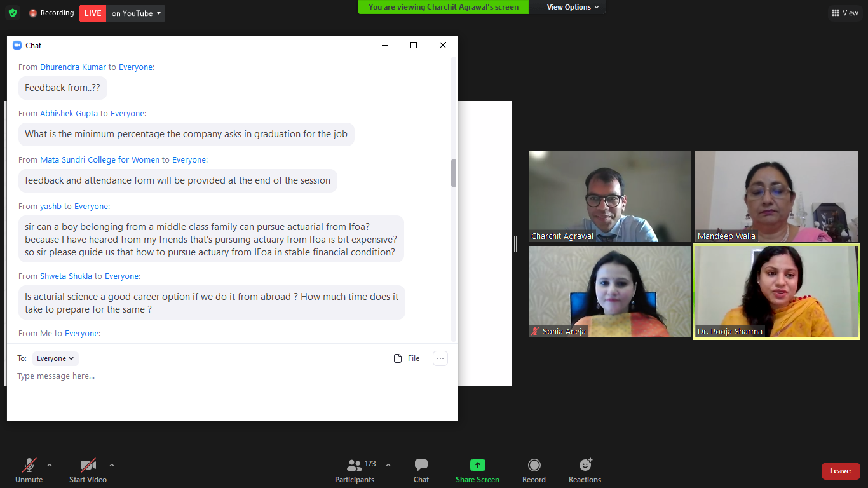Click the chat scrollbar thumb

[454, 173]
